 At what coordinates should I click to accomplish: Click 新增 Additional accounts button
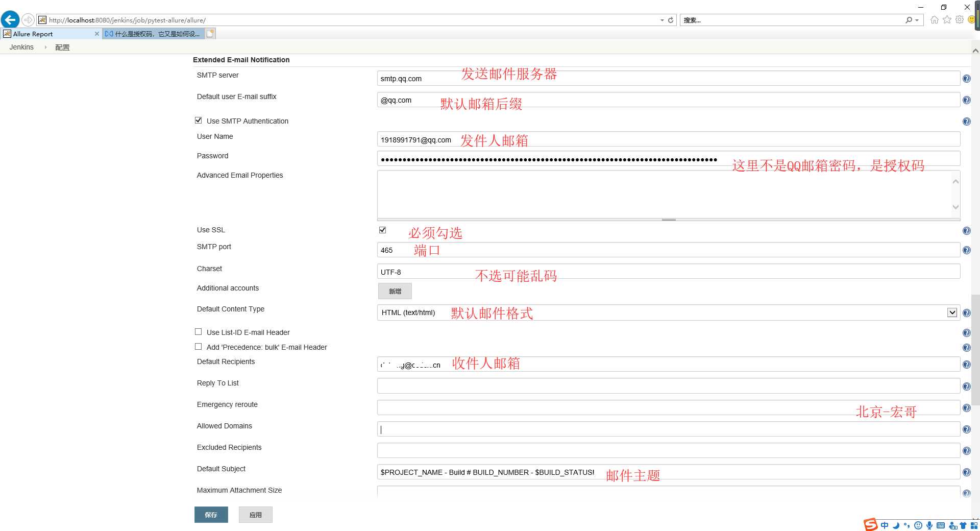tap(395, 291)
